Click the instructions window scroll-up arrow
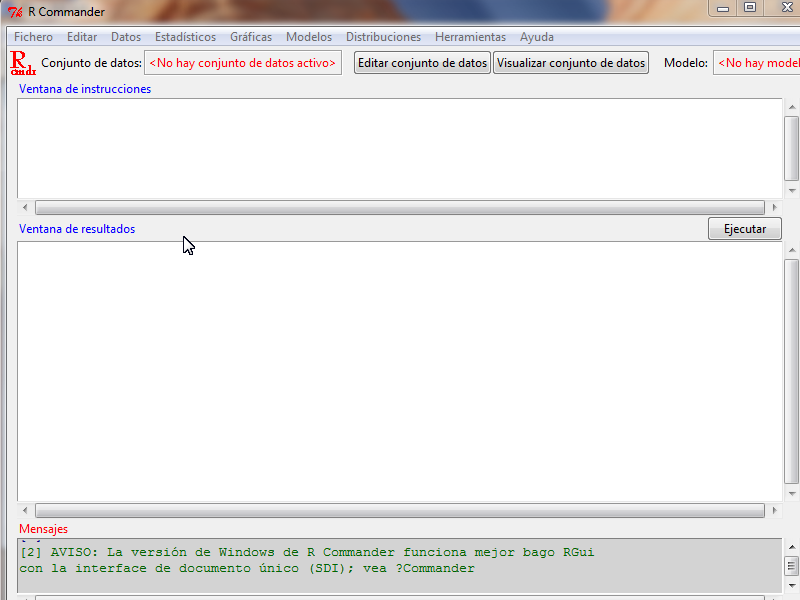Image resolution: width=800 pixels, height=600 pixels. pos(792,107)
